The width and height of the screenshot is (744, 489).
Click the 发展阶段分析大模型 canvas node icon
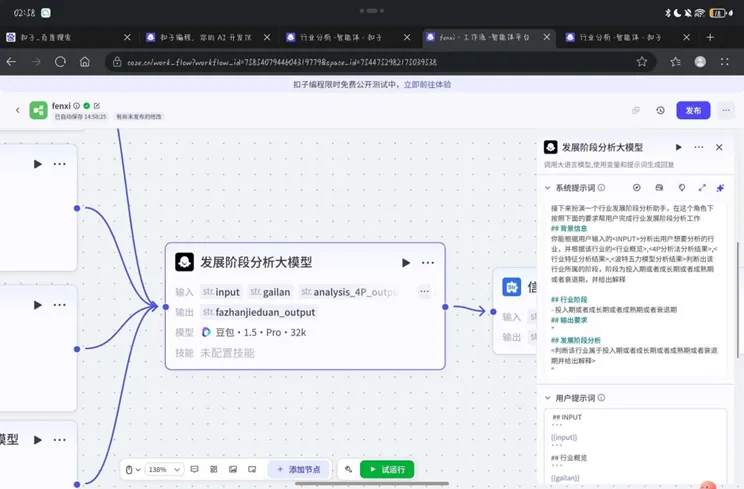pyautogui.click(x=185, y=262)
